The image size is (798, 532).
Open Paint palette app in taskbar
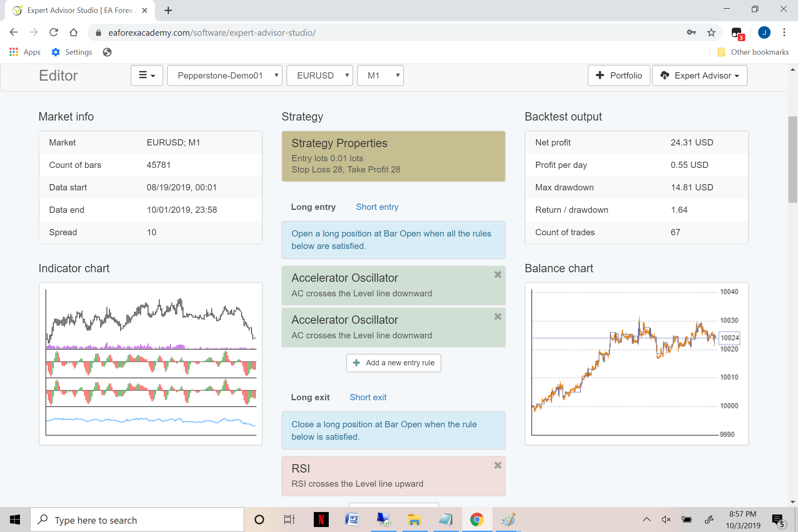point(508,520)
